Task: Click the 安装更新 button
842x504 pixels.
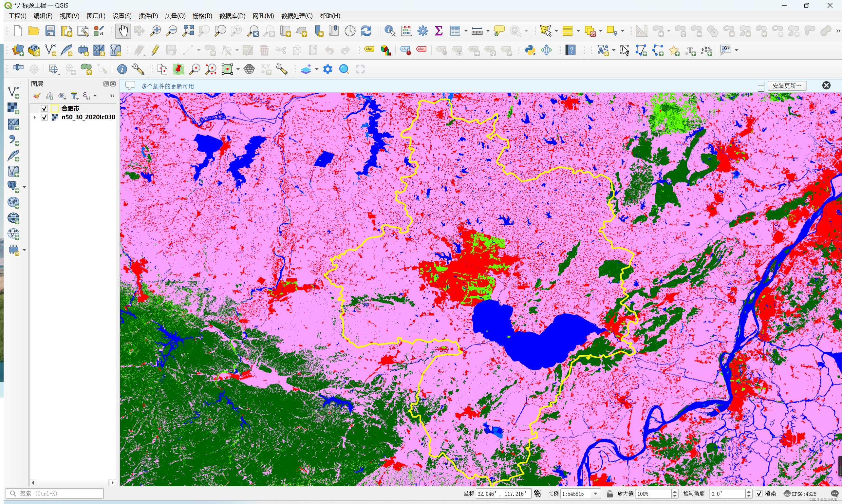Action: point(787,85)
